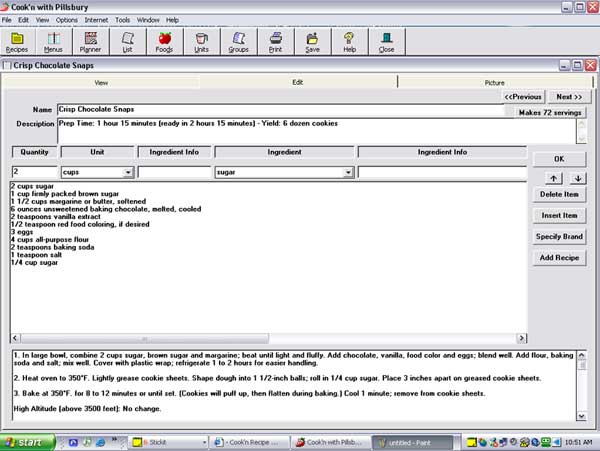Viewport: 600px width, 451px height.
Task: Open the Recipes toolbar icon
Action: coord(17,42)
